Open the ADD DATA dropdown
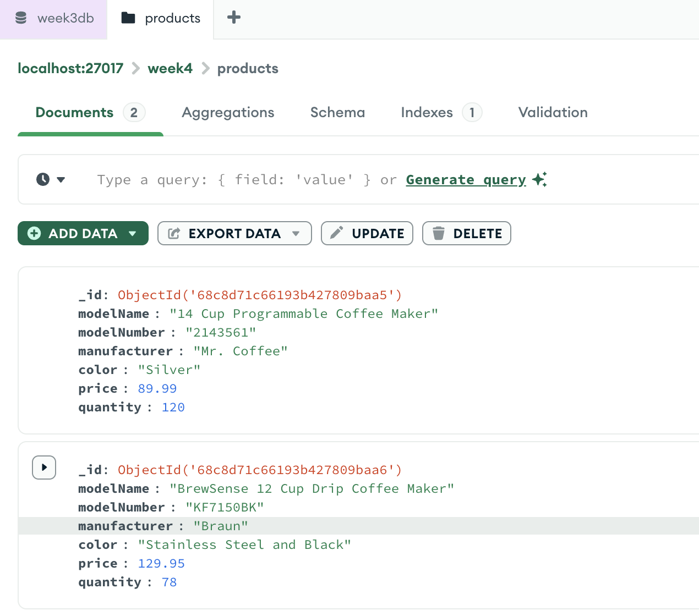The image size is (699, 616). [83, 233]
